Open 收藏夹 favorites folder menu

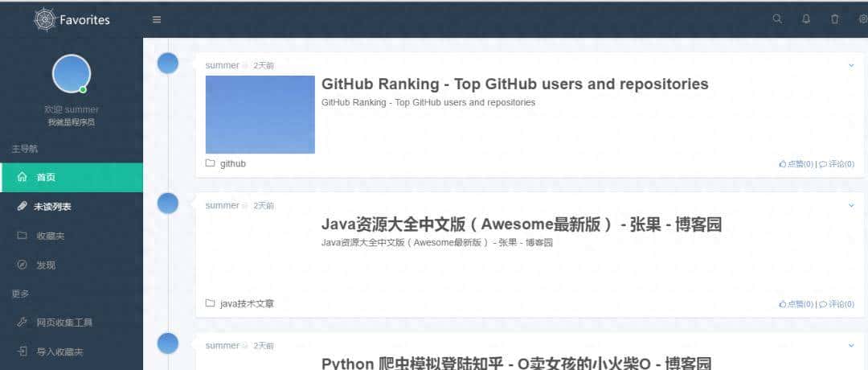click(72, 236)
